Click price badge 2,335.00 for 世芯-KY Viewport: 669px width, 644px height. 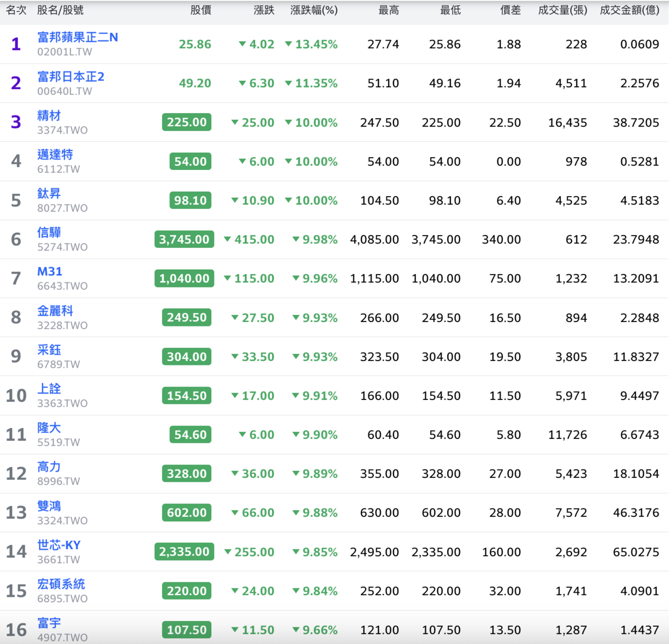[x=184, y=552]
